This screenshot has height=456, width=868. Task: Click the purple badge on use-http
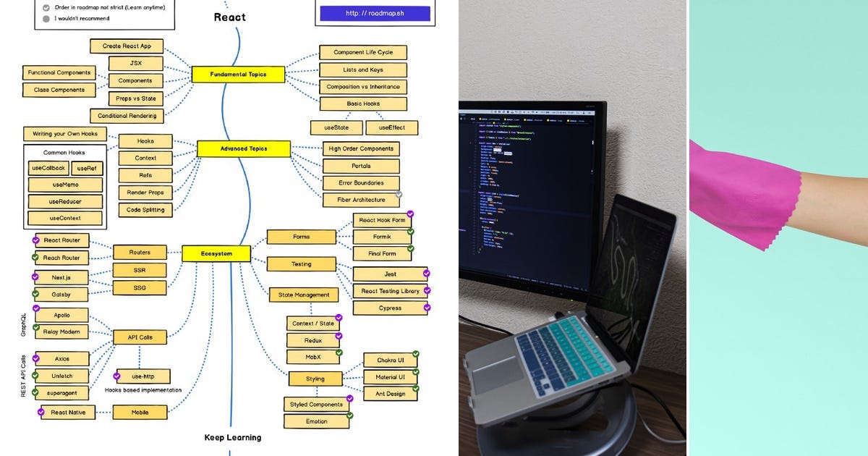click(x=116, y=376)
